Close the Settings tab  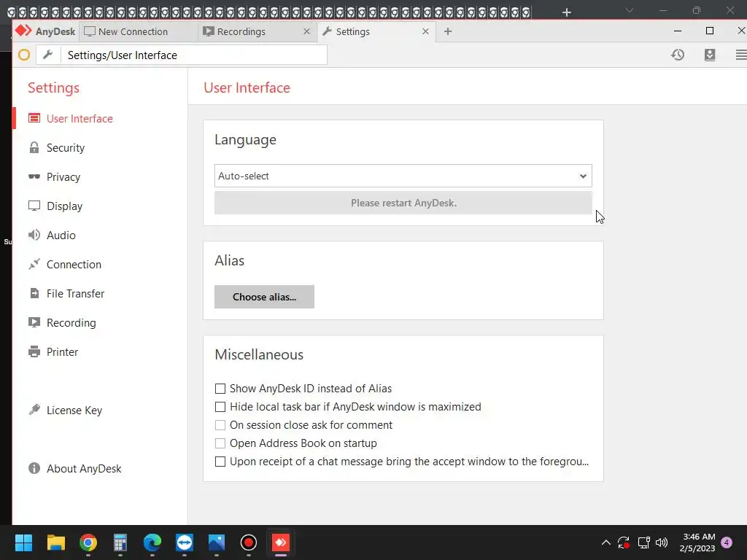click(x=425, y=31)
